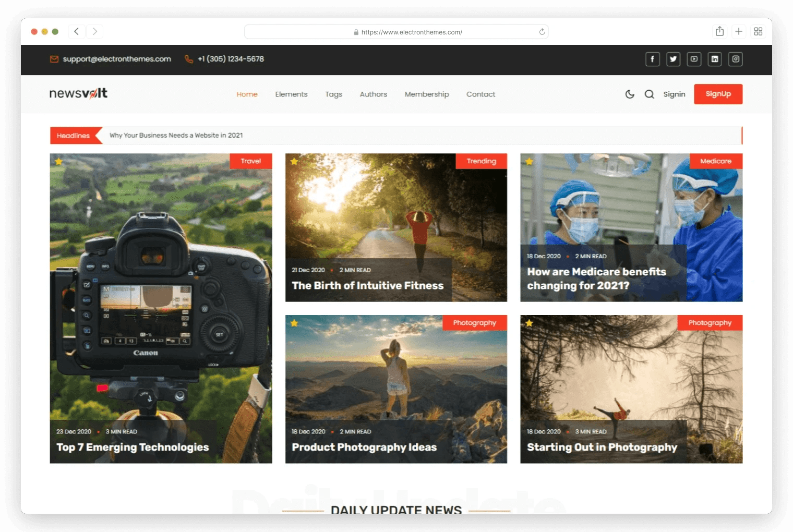Click the star on Product Photography card
The image size is (793, 532).
click(294, 323)
